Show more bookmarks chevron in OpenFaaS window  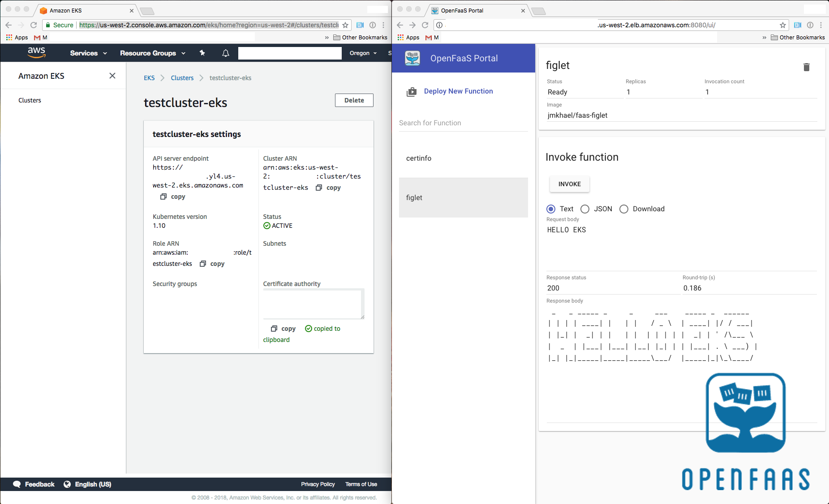click(765, 38)
